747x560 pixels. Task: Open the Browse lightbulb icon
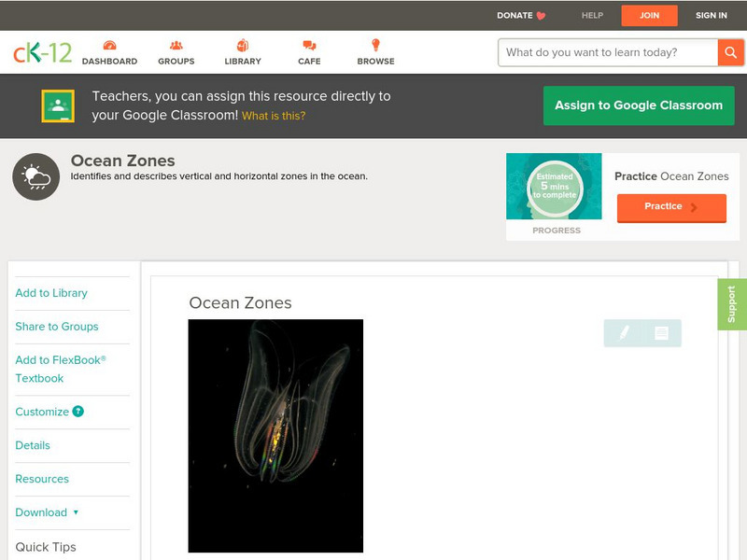tap(376, 45)
